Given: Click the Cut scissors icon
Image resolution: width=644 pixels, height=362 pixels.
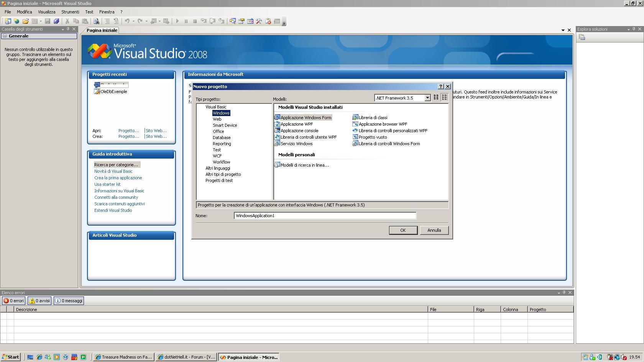Looking at the screenshot, I should (x=67, y=21).
